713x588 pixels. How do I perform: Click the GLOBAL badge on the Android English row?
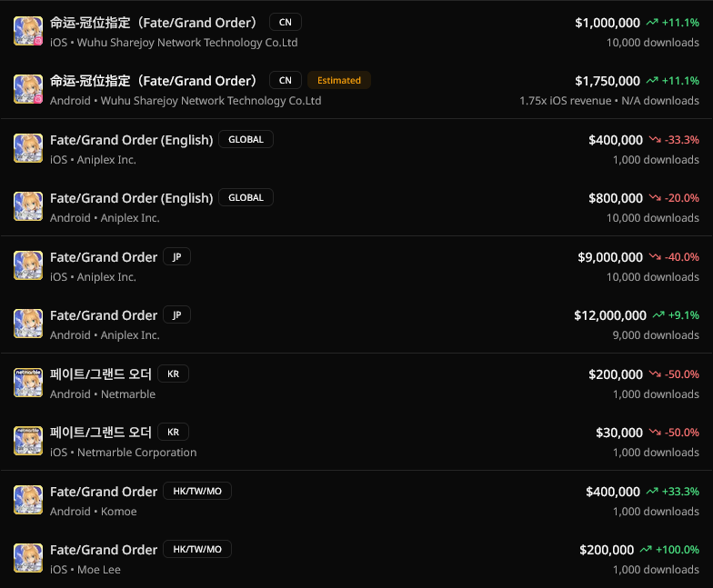246,198
